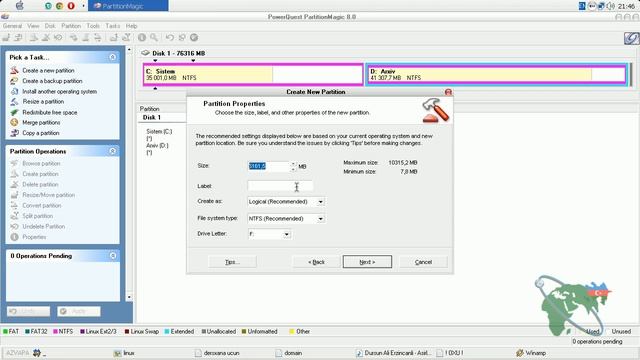Click the volume icon in system tray
The height and width of the screenshot is (360, 640).
(x=611, y=6)
